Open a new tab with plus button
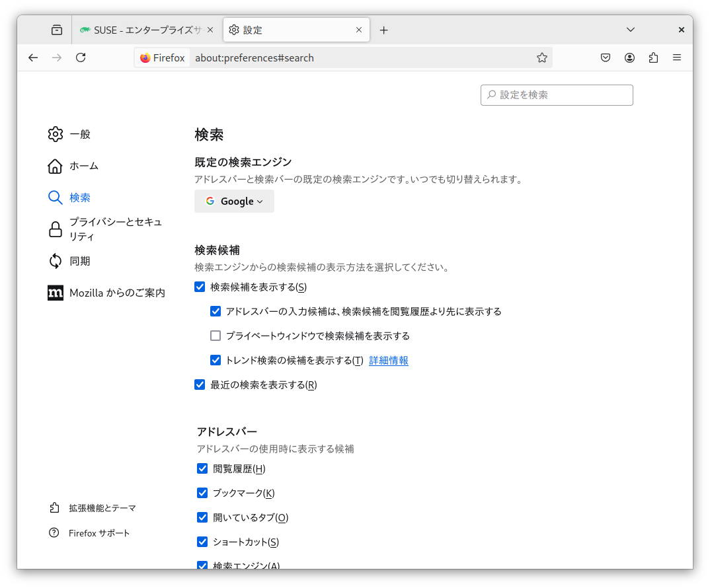 (383, 30)
